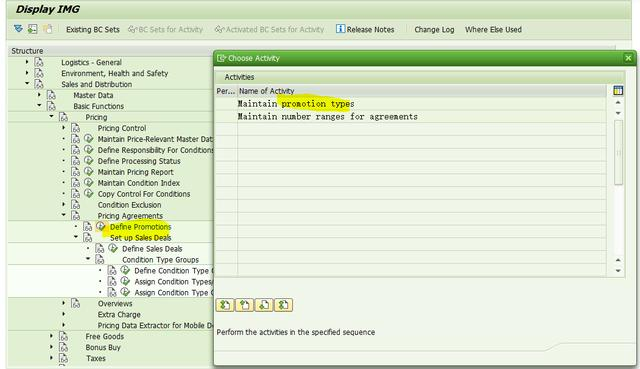640x369 pixels.
Task: Click vertical scrollbar thumb in Activities table
Action: pyautogui.click(x=618, y=152)
